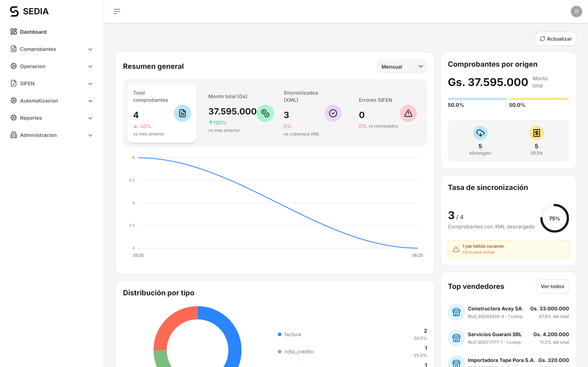
Task: Toggle the sidebar hamburger menu icon
Action: point(117,11)
